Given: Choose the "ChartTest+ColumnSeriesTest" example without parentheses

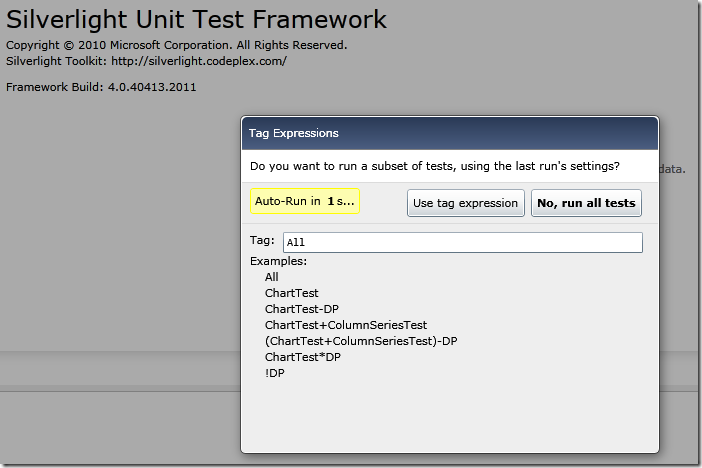Looking at the screenshot, I should [345, 325].
